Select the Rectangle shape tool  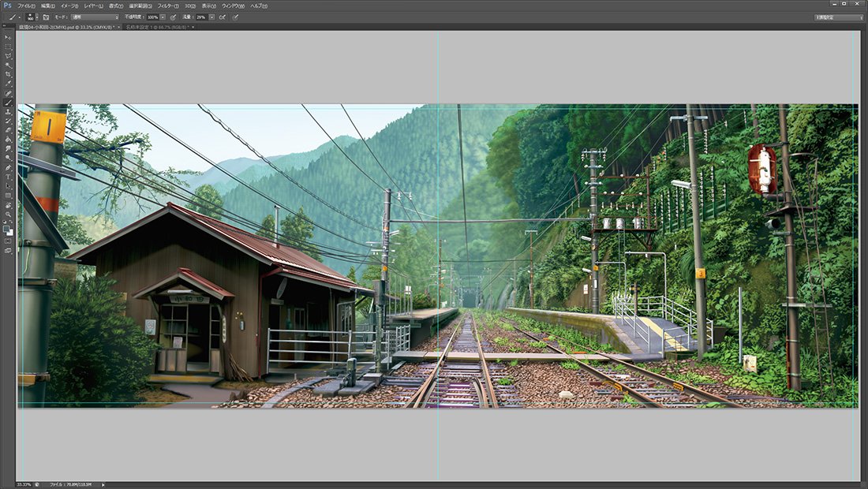pos(8,195)
